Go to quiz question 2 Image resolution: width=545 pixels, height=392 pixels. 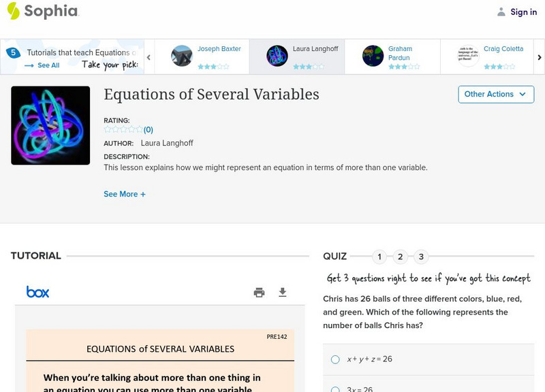point(401,257)
